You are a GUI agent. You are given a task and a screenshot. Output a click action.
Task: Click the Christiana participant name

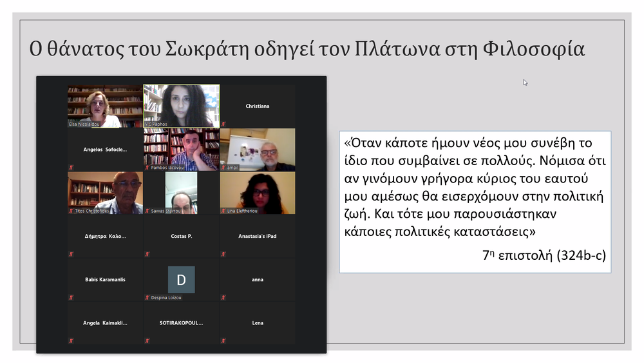[x=258, y=106]
